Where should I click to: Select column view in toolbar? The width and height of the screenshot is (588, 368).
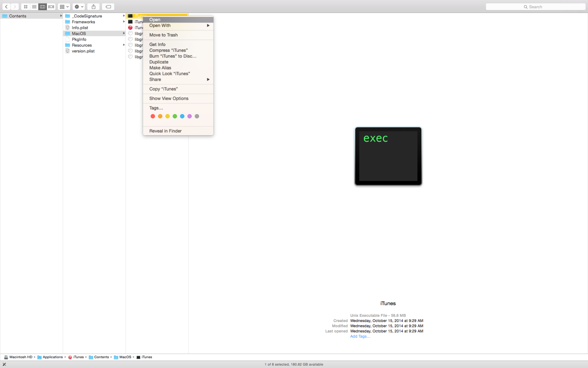coord(43,6)
